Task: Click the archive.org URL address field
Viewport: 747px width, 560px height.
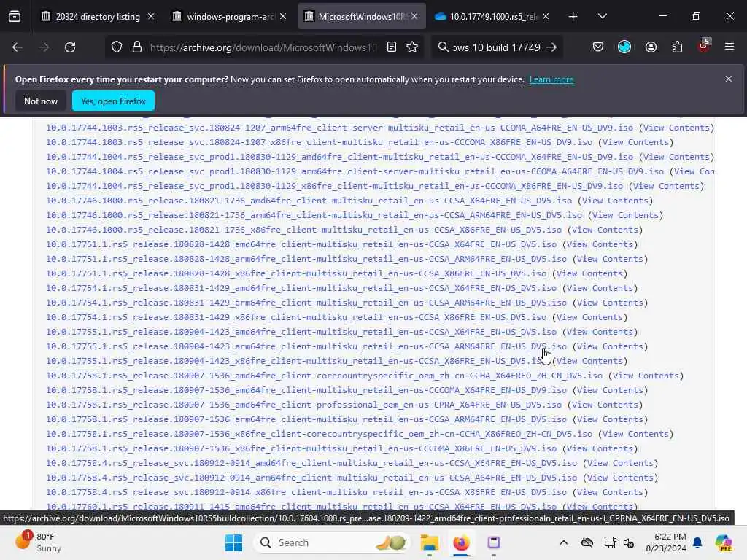Action: [263, 47]
